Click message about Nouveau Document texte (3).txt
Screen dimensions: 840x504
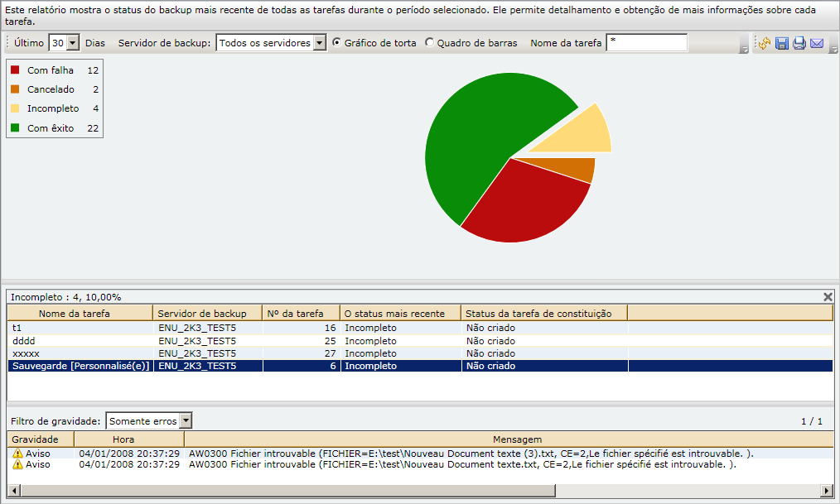(471, 454)
